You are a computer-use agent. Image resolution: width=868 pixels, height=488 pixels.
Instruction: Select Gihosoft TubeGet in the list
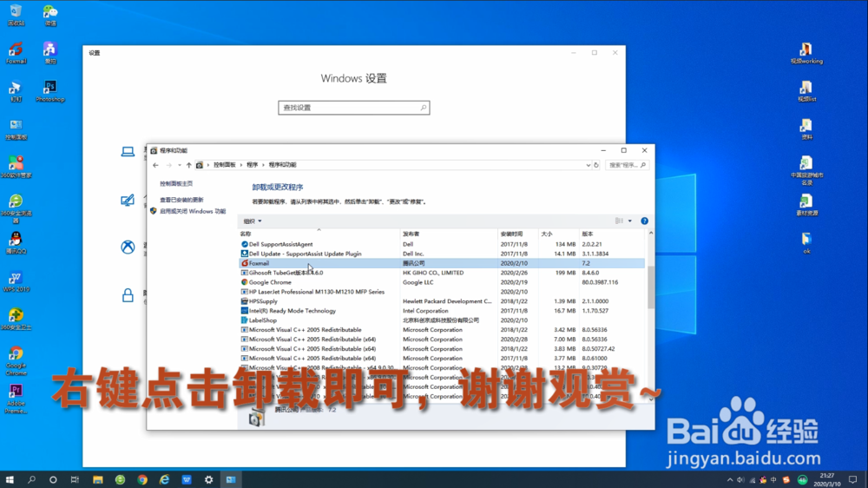pyautogui.click(x=441, y=273)
